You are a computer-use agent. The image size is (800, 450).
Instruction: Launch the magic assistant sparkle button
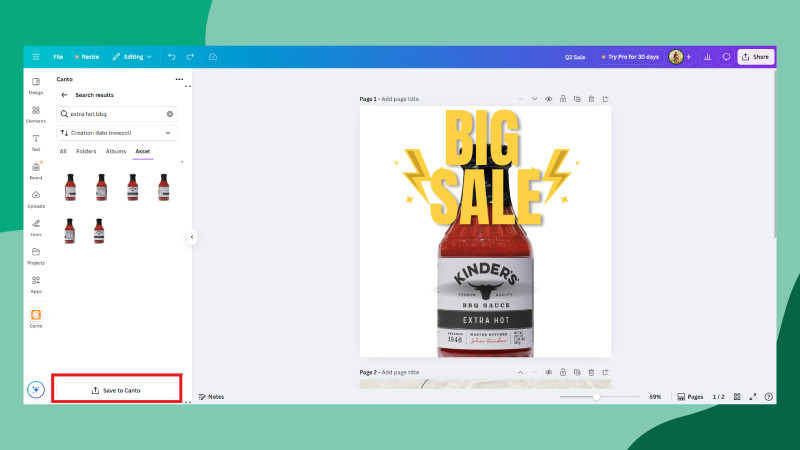tap(36, 390)
